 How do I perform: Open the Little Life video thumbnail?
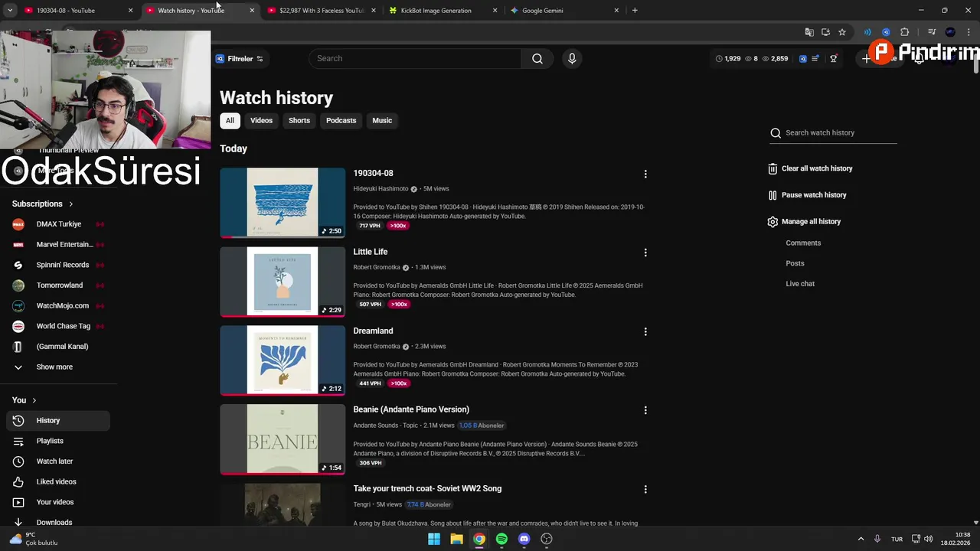(283, 282)
